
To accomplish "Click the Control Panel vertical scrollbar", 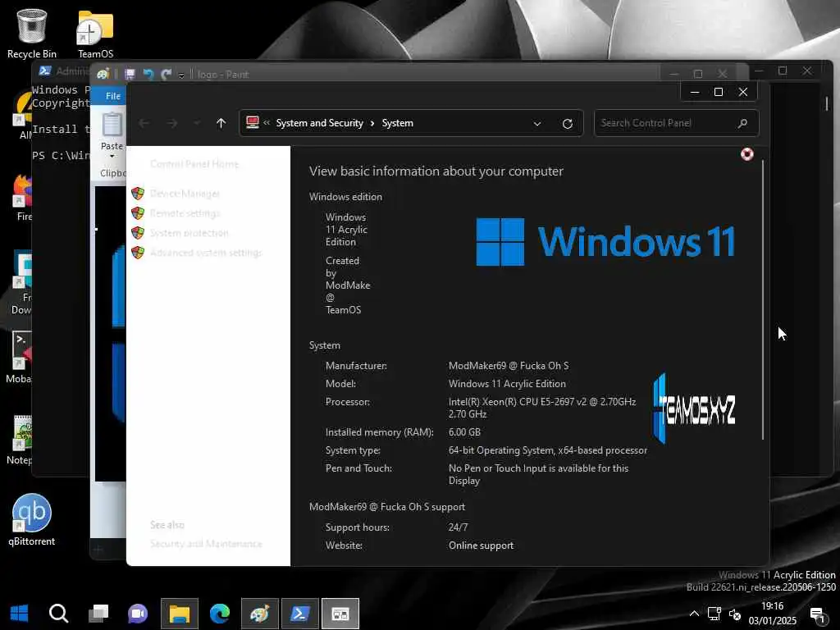I will (763, 300).
